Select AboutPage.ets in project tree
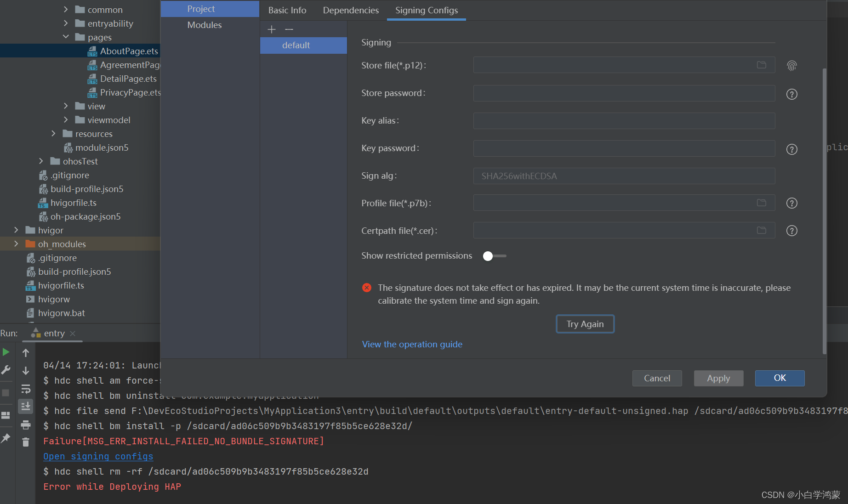The width and height of the screenshot is (848, 504). (129, 51)
